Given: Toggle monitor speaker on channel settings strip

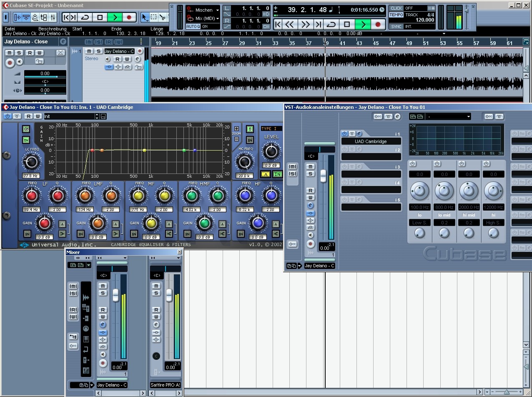Looking at the screenshot, I should coord(310,236).
